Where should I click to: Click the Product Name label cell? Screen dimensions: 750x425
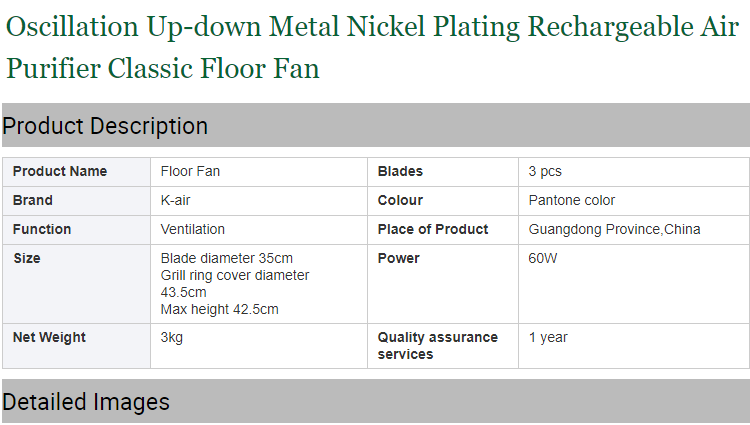point(77,172)
